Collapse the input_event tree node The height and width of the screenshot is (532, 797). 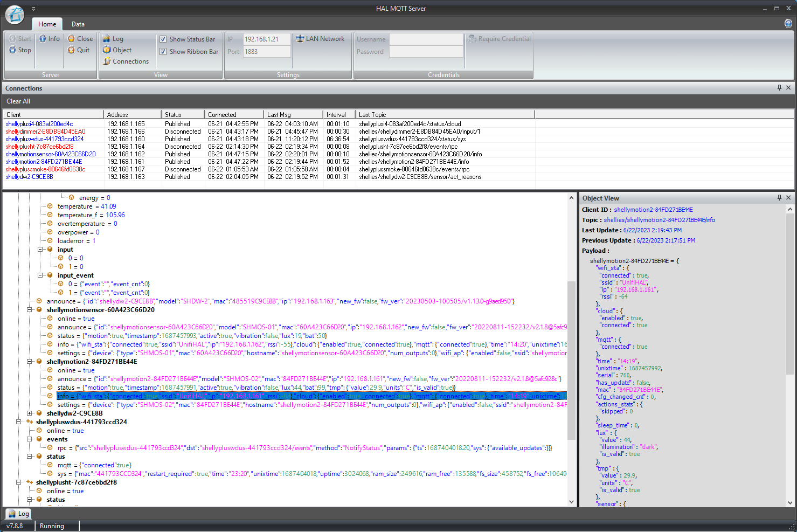40,275
